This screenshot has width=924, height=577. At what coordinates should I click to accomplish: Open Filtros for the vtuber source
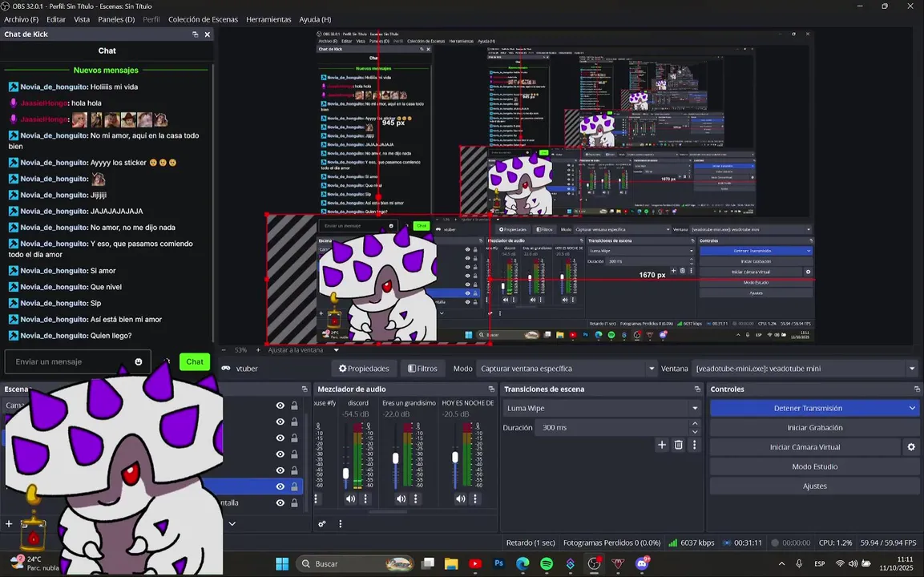click(422, 369)
